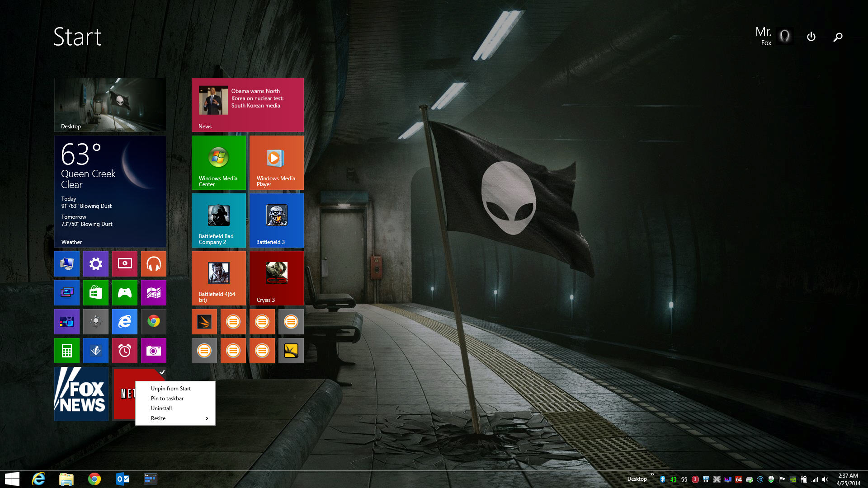Open Chrome from taskbar
This screenshot has height=488, width=868.
click(x=94, y=479)
